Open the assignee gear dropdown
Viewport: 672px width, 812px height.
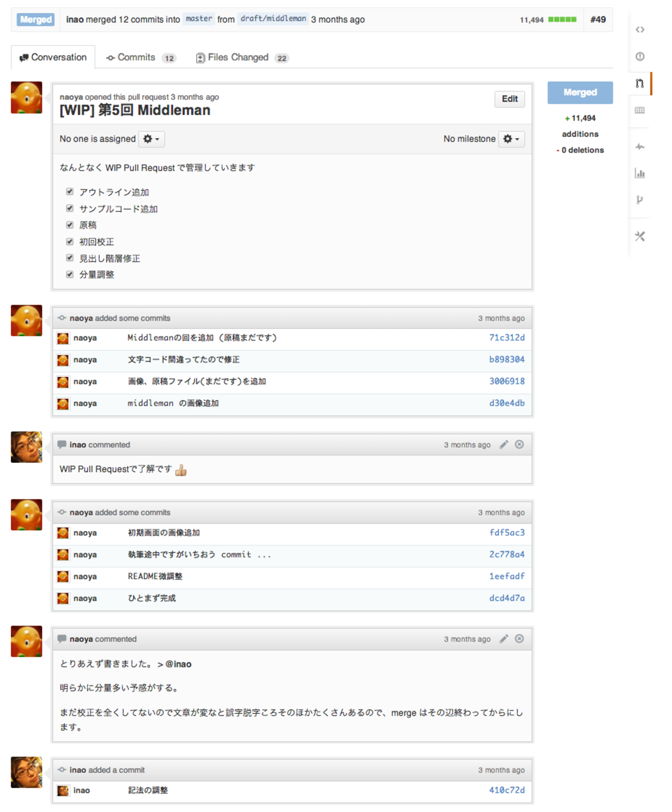(x=151, y=139)
